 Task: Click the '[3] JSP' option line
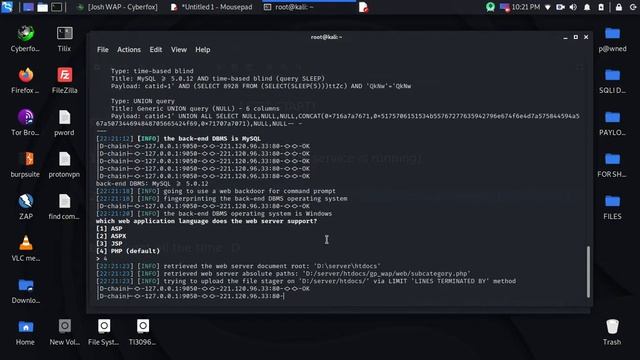[109, 244]
